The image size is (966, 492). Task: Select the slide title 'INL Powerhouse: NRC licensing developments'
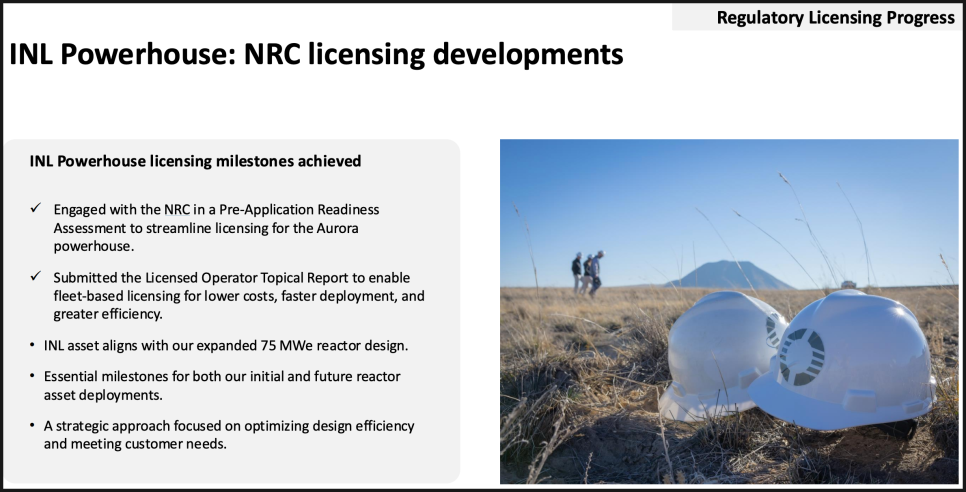[x=316, y=54]
